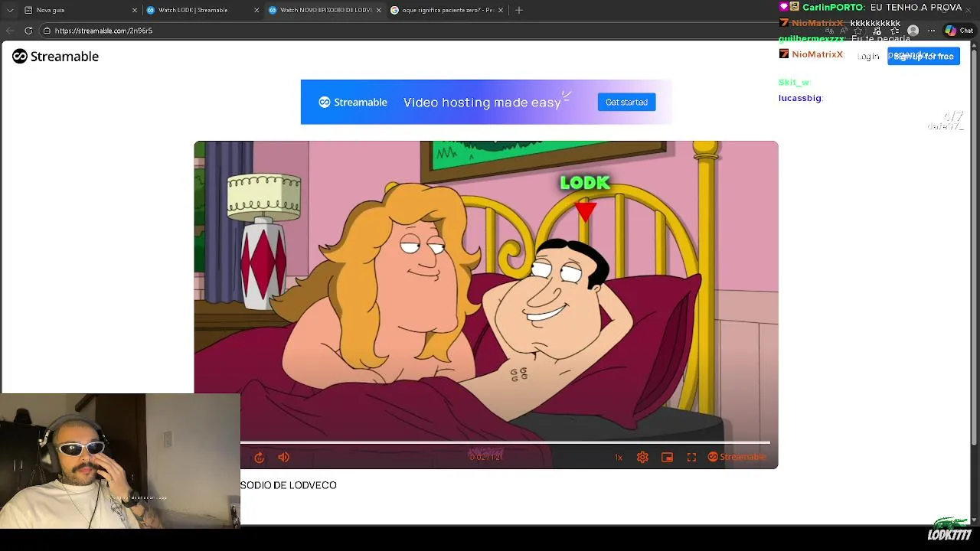The height and width of the screenshot is (551, 980).
Task: Click the replay icon in video player
Action: [x=259, y=458]
